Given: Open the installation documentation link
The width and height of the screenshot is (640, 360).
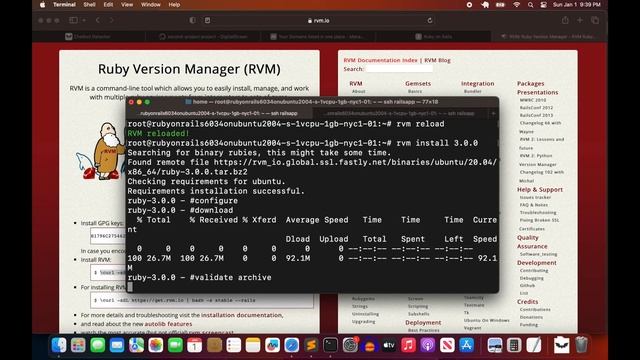Looking at the screenshot, I should (x=242, y=315).
